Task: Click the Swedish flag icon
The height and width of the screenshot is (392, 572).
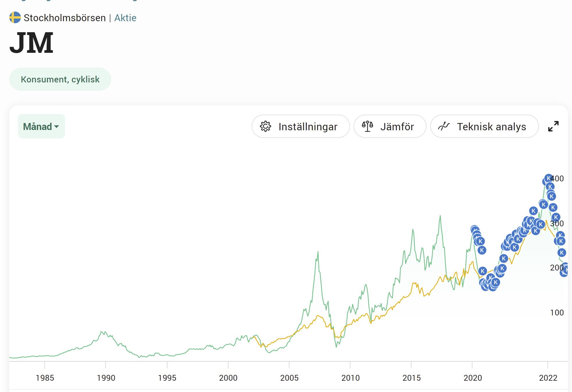Action: (x=15, y=18)
